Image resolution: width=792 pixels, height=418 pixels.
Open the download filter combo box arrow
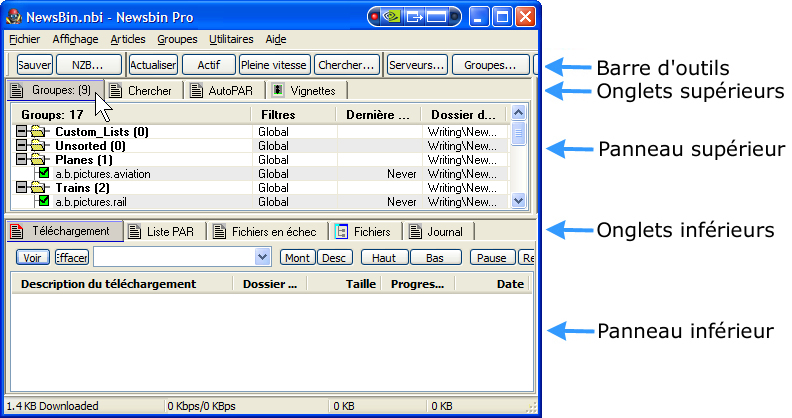pos(262,257)
